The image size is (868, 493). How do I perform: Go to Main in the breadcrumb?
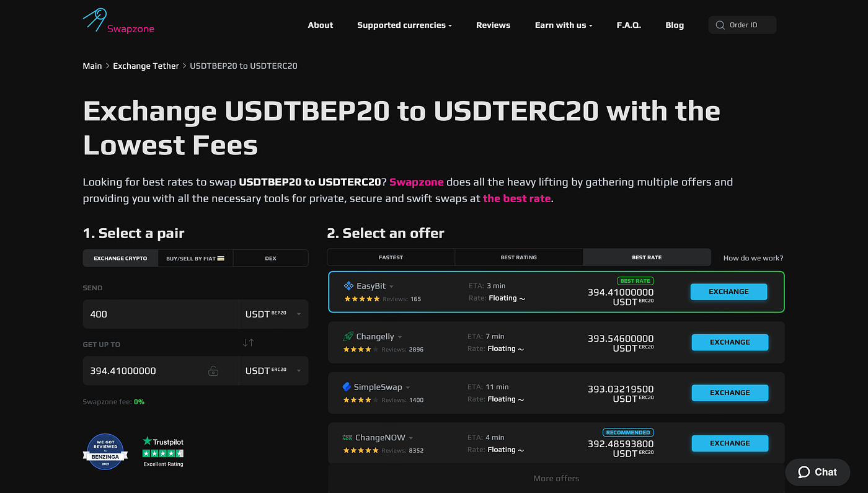coord(92,66)
